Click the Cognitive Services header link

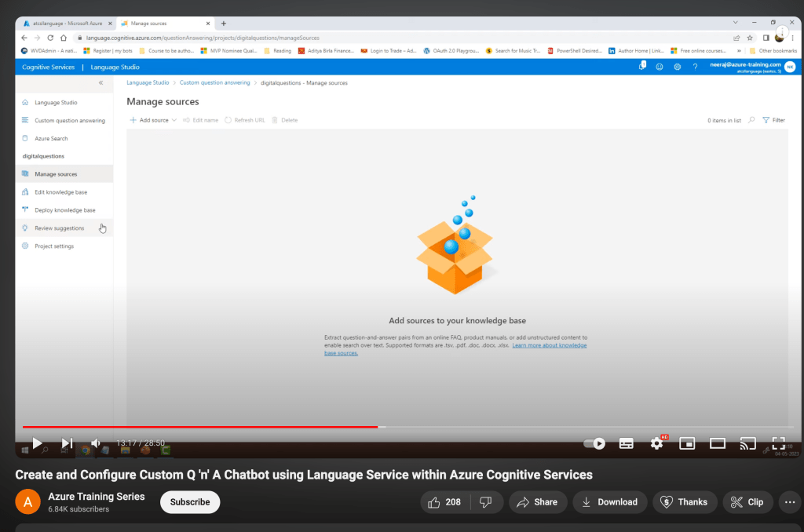tap(48, 67)
